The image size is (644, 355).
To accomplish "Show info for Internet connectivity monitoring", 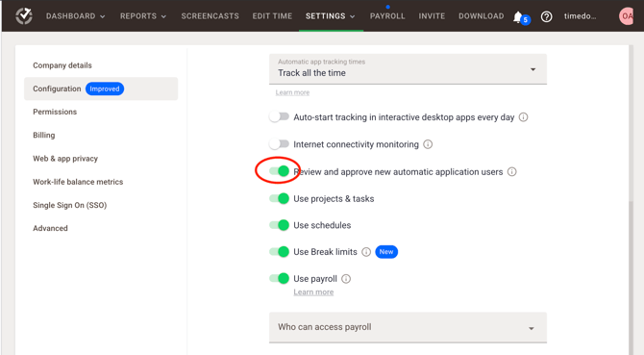I will (428, 144).
